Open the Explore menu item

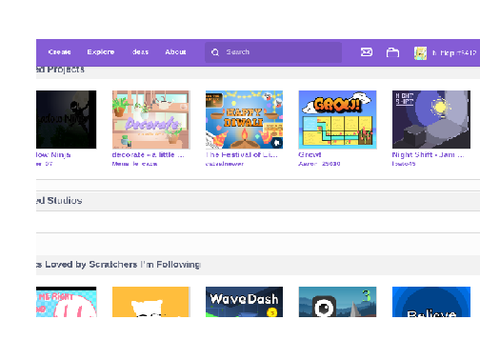point(101,52)
